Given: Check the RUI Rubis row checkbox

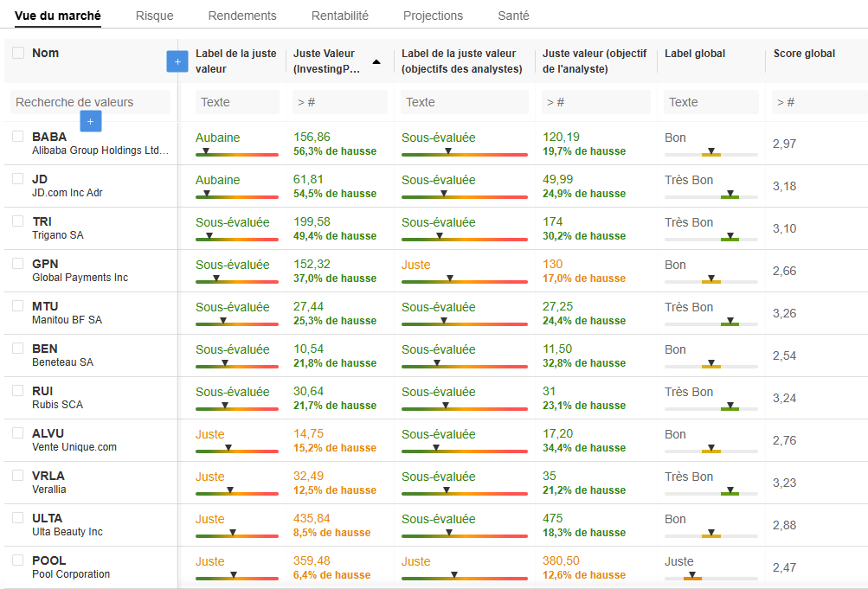Looking at the screenshot, I should tap(18, 390).
